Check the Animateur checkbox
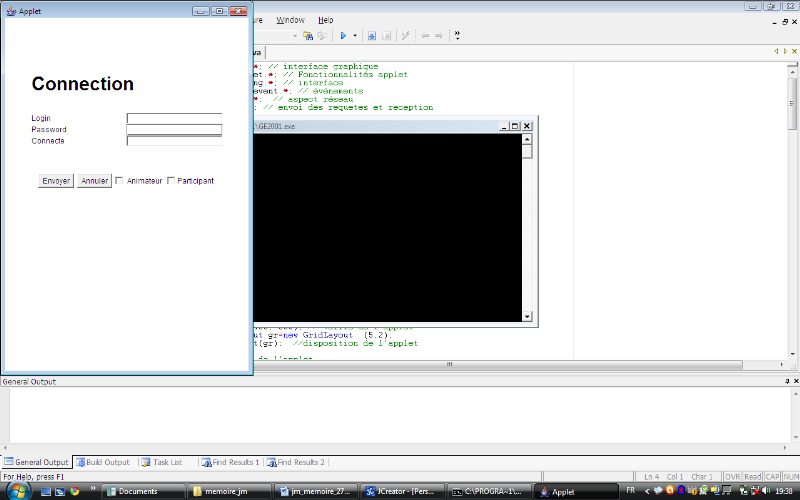Screen dimensions: 800x500 119,181
